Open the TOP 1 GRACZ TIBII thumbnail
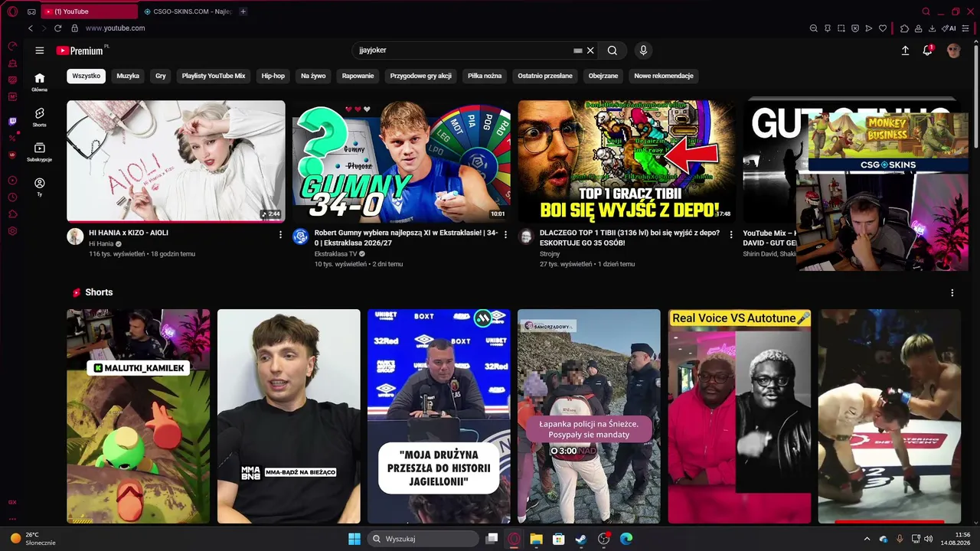 tap(627, 161)
